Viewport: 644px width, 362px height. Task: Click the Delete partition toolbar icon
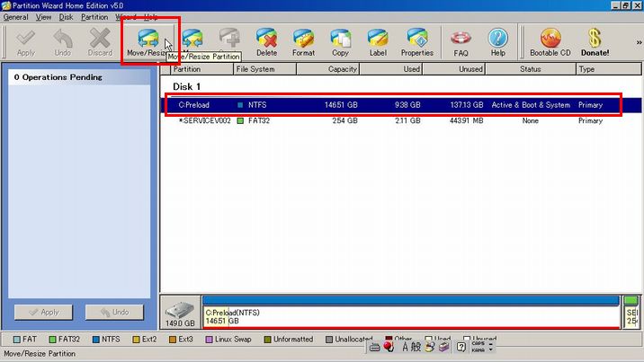tap(266, 42)
